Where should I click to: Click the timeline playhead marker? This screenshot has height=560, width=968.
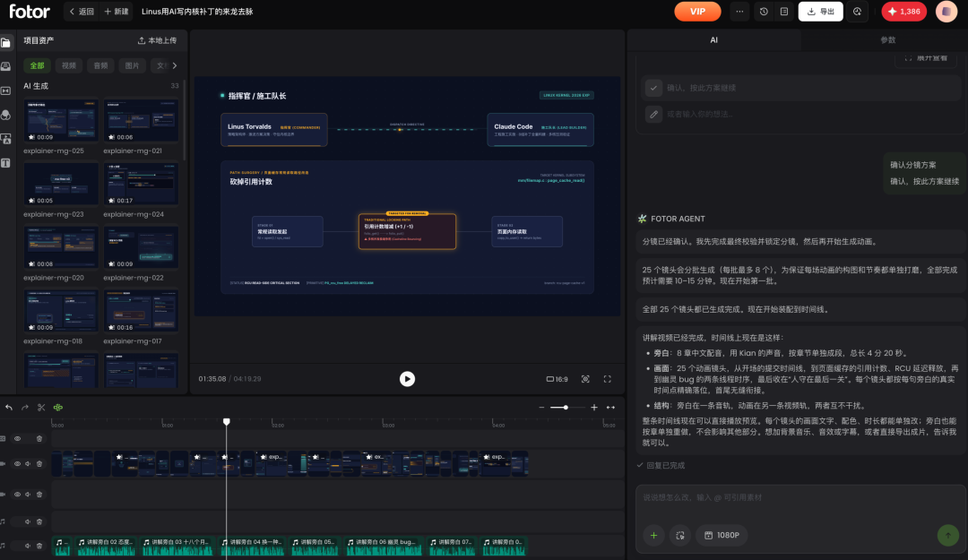(227, 422)
